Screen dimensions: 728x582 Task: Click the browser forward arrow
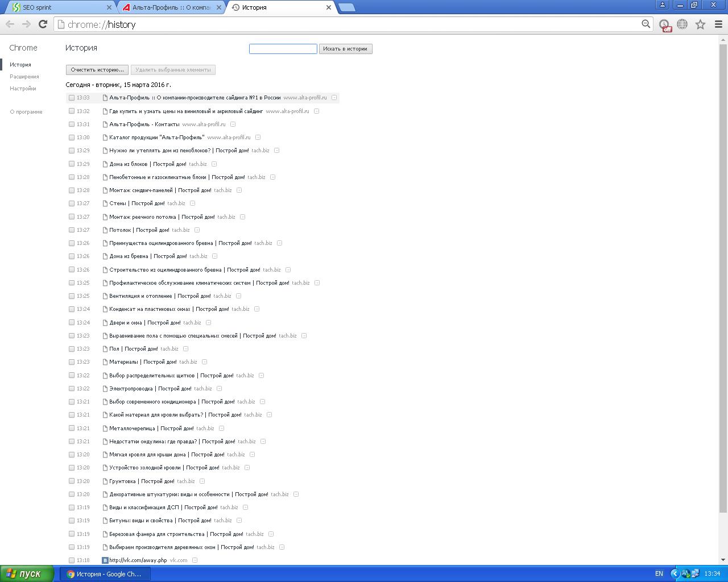tap(26, 24)
